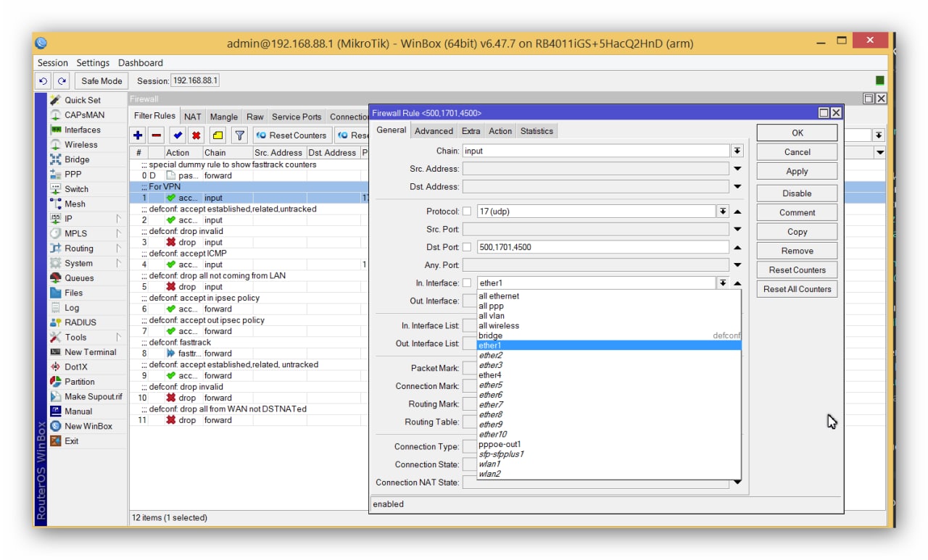Screen dimensions: 928x560
Task: Click Apply button
Action: click(797, 172)
